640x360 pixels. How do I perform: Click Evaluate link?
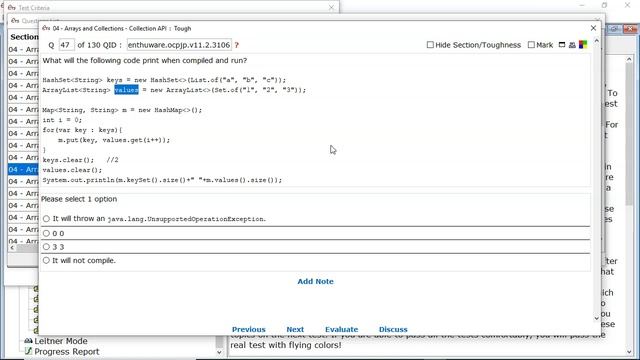coord(342,329)
